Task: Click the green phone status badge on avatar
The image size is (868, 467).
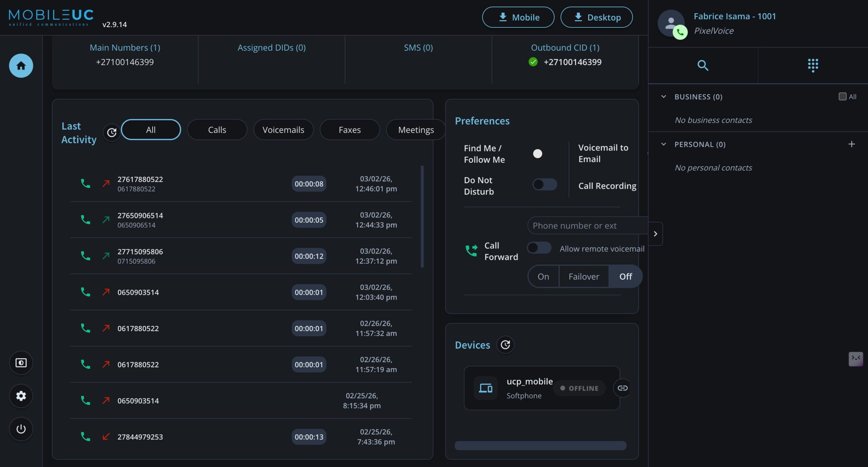Action: (680, 33)
